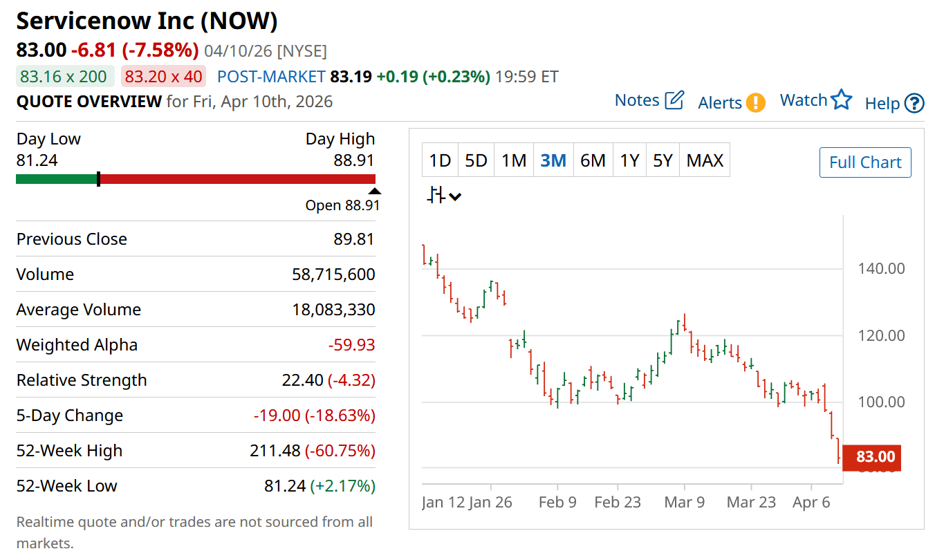Viewport: 935px width, 560px height.
Task: Click the 52-Week High value 211.48
Action: pyautogui.click(x=275, y=451)
